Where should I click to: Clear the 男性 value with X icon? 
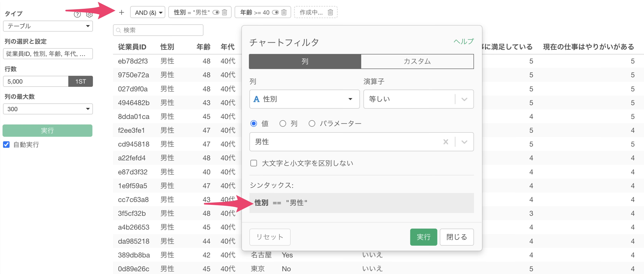445,142
